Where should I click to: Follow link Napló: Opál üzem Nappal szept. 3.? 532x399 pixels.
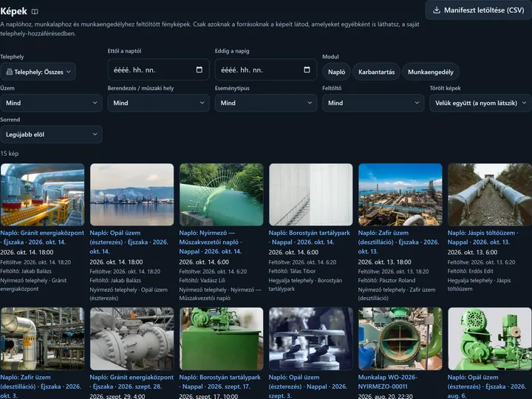pyautogui.click(x=308, y=386)
